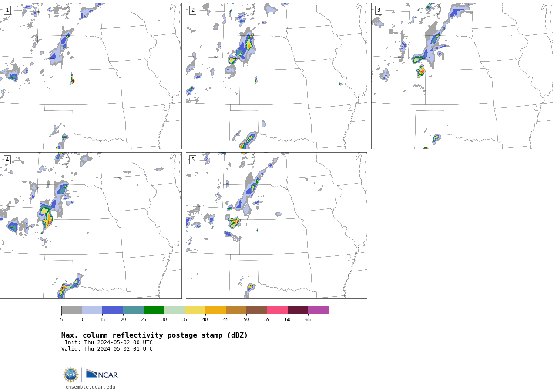
Task: Click the maroon 60-65 dBZ swatch
Action: [x=298, y=310]
